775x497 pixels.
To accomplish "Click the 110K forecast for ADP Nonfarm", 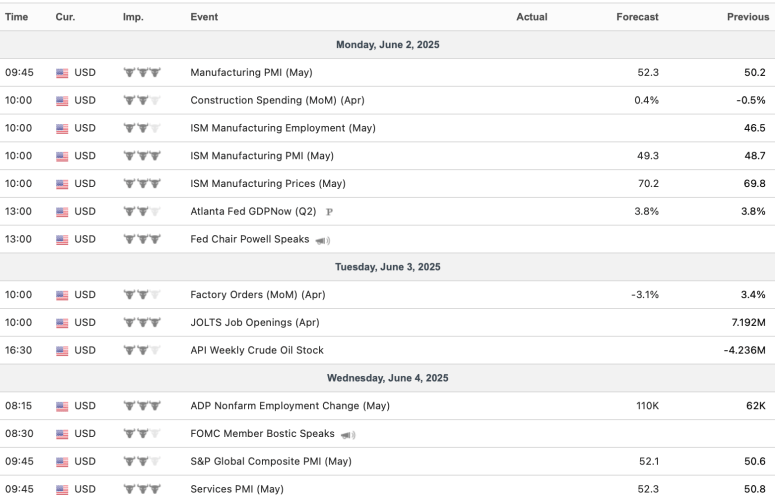I will click(x=647, y=406).
